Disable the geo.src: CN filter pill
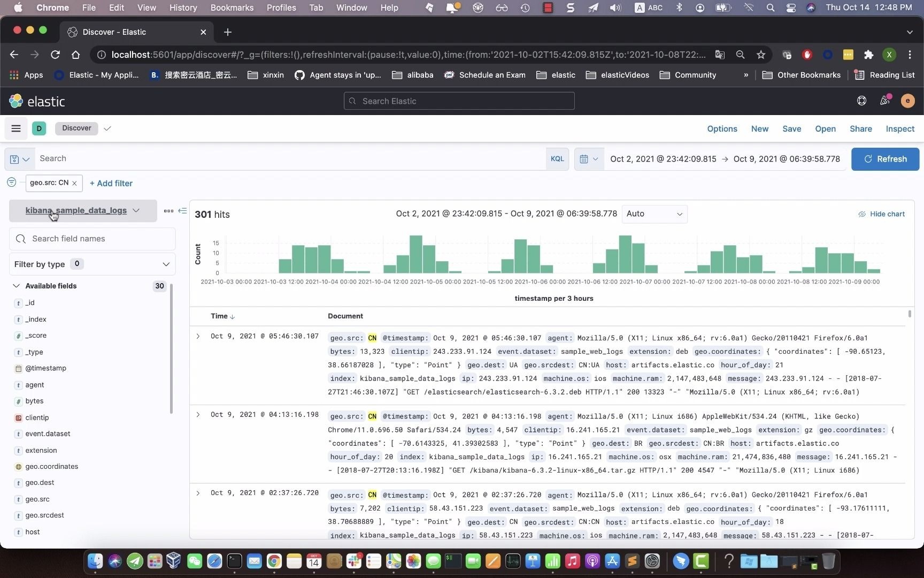The image size is (924, 578). pos(48,183)
